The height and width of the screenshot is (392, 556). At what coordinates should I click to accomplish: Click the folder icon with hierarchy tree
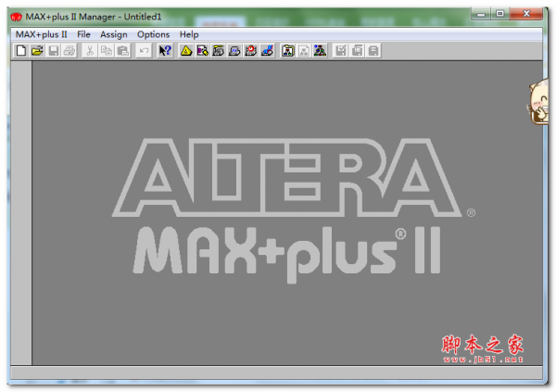coord(287,51)
